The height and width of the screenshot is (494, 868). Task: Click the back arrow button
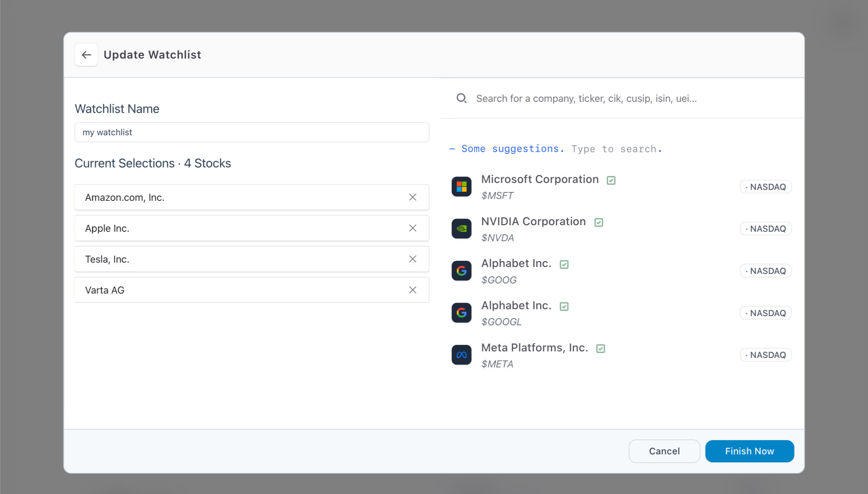tap(86, 55)
